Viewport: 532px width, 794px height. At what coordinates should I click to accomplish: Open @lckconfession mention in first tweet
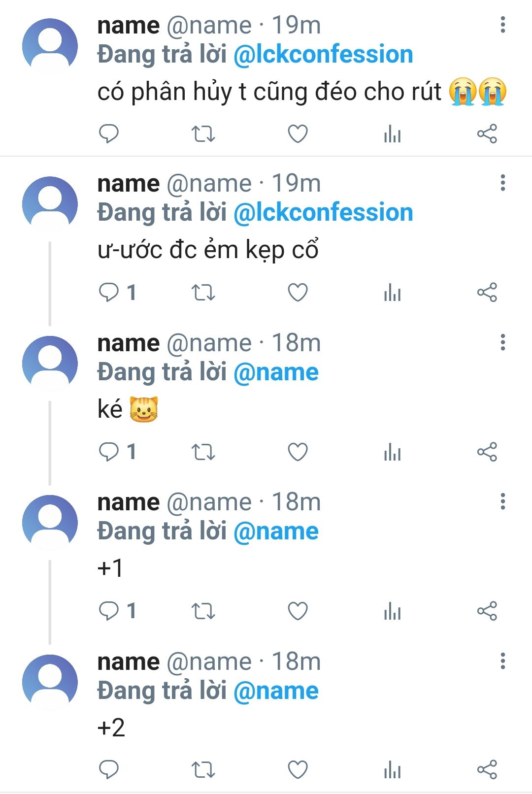pos(323,54)
